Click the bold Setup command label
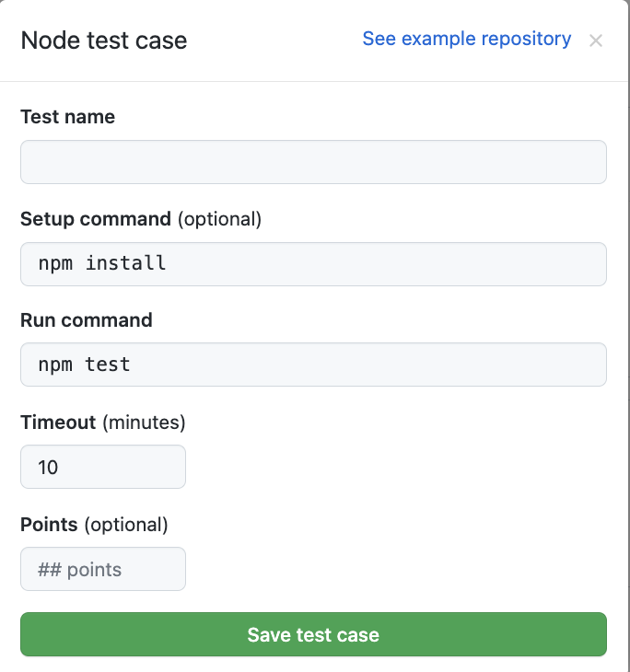Viewport: 630px width, 672px height. (95, 219)
